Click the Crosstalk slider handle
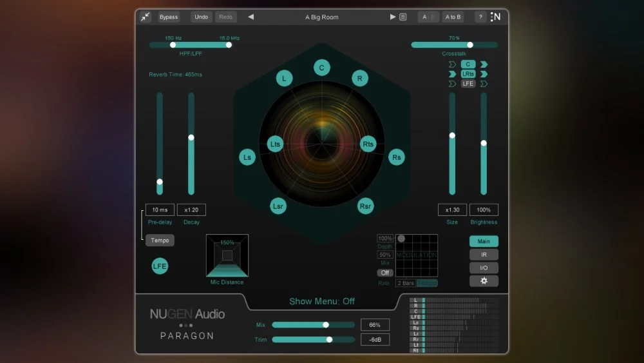 (x=470, y=44)
